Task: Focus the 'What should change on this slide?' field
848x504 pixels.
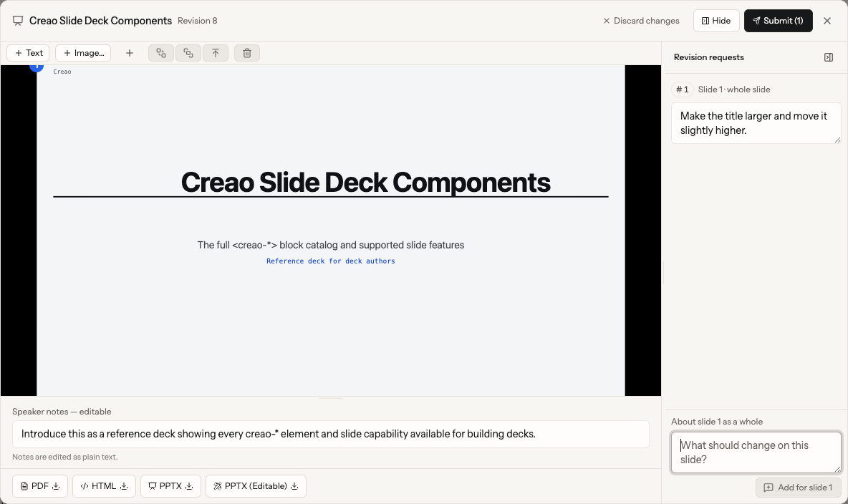Action: (x=756, y=452)
